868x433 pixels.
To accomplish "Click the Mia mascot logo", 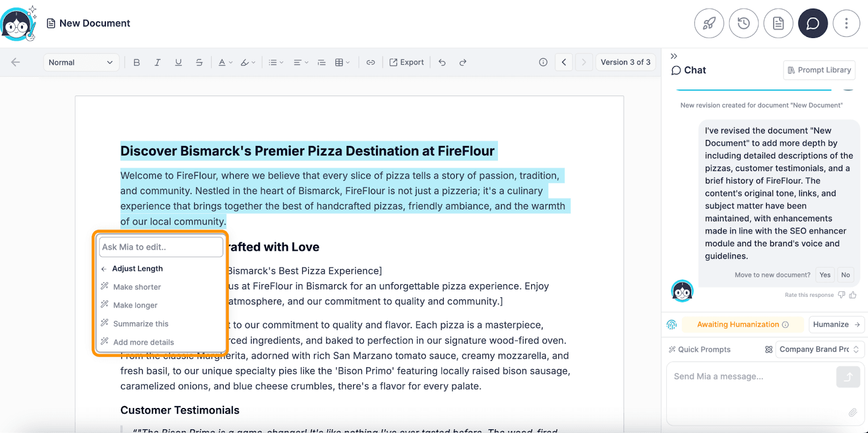I will pos(18,24).
